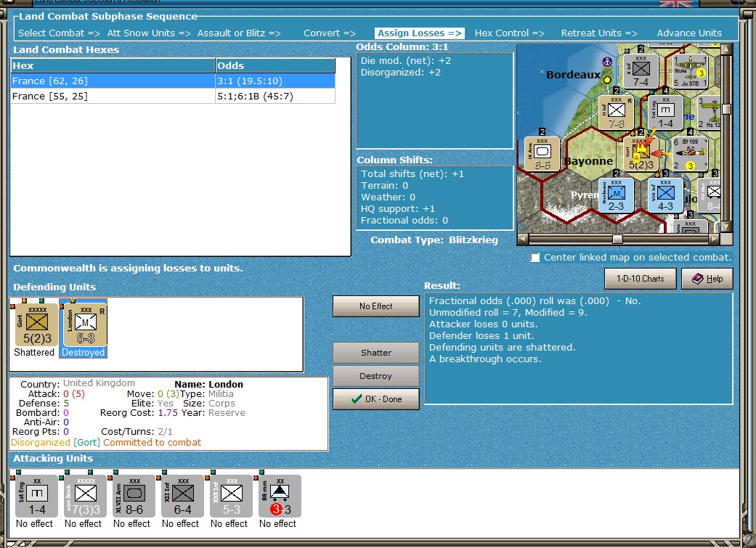Select the London 5-3 militia defending unit

point(85,324)
